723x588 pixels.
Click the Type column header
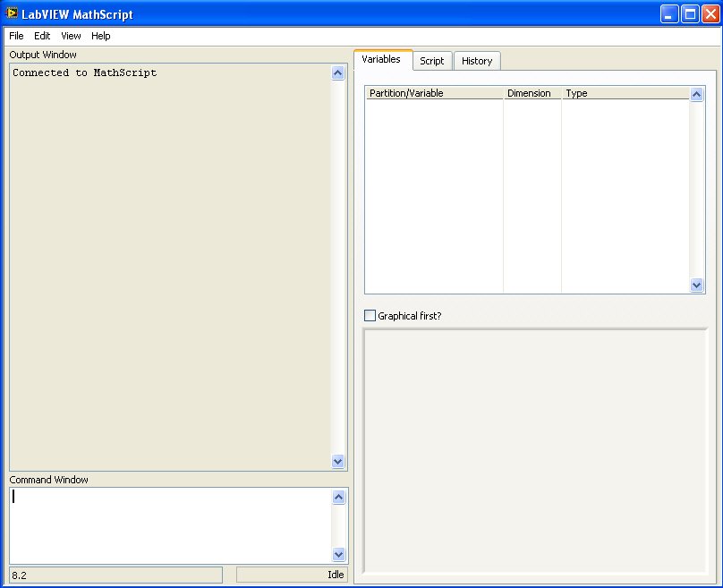tap(625, 93)
